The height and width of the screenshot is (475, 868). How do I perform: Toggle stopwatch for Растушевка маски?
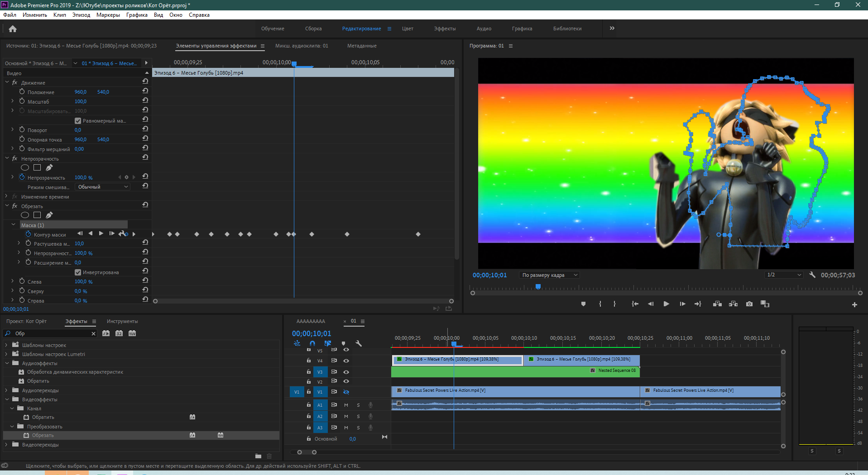pos(28,243)
